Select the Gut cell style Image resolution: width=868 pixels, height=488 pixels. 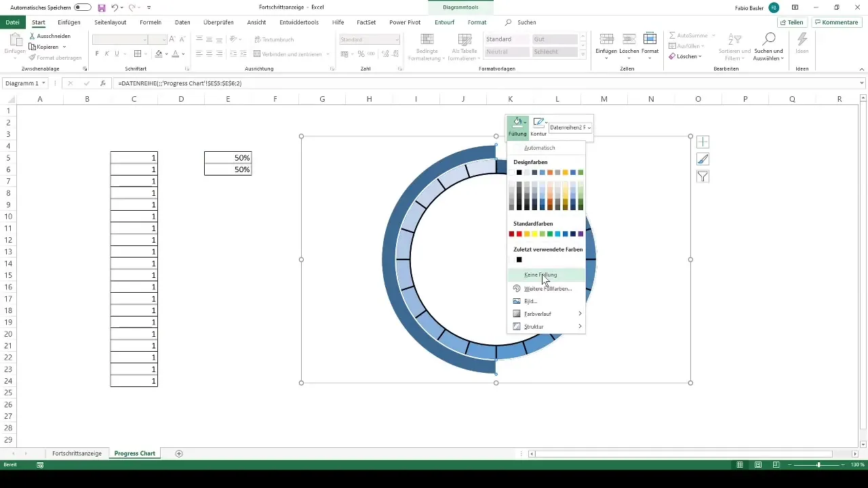click(x=555, y=39)
